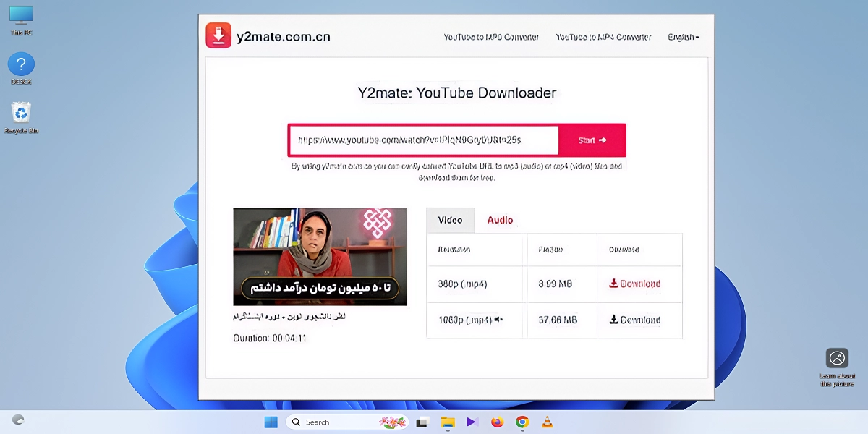The image size is (868, 434).
Task: Click the taskbar Search box
Action: tap(347, 422)
